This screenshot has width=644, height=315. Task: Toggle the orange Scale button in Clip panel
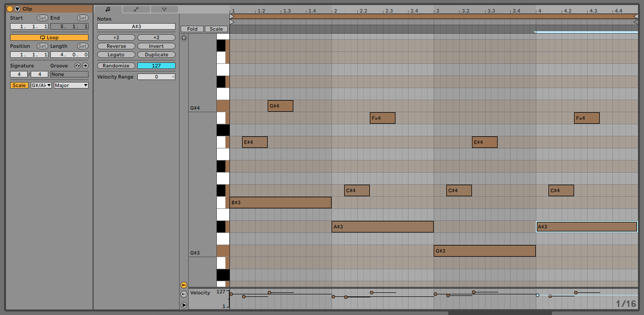(19, 85)
